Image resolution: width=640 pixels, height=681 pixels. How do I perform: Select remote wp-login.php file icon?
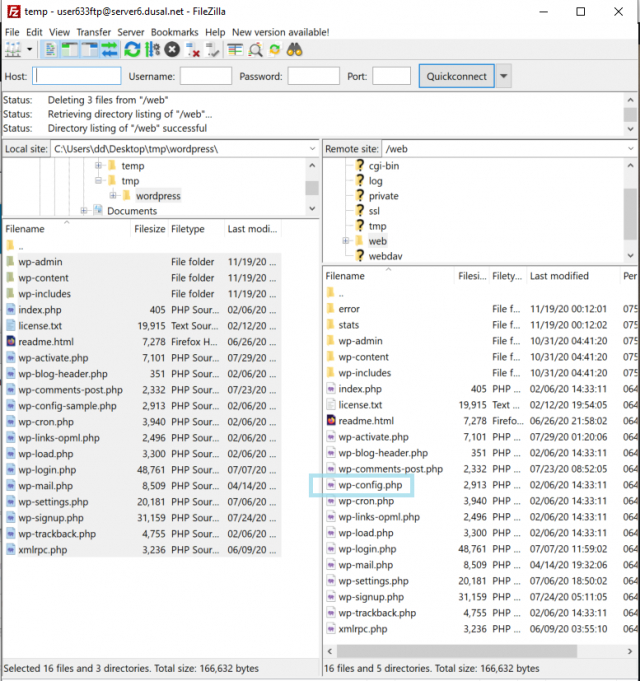(x=331, y=549)
